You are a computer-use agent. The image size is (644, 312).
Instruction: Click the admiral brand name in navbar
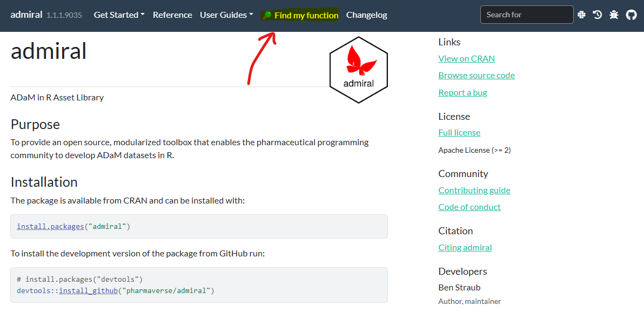pos(26,15)
